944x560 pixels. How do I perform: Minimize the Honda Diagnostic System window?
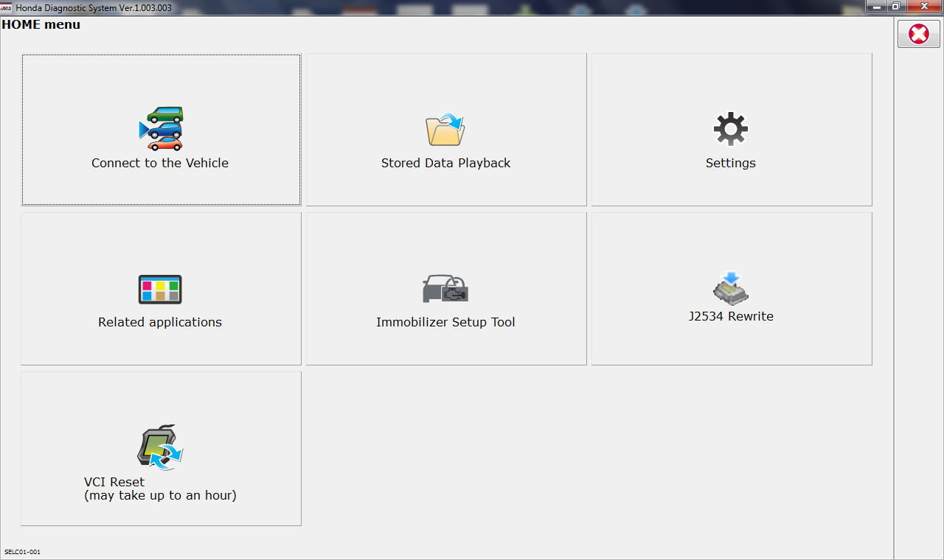[x=876, y=6]
